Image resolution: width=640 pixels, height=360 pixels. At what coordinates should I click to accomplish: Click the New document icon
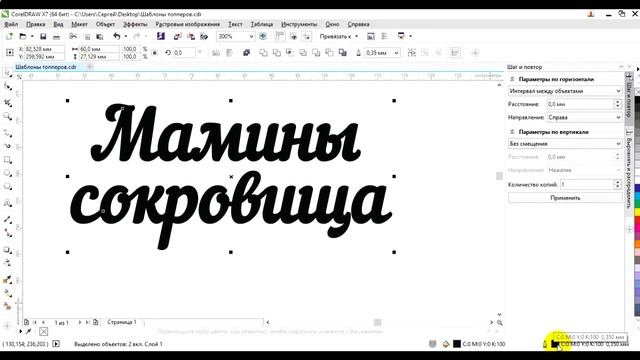click(9, 36)
